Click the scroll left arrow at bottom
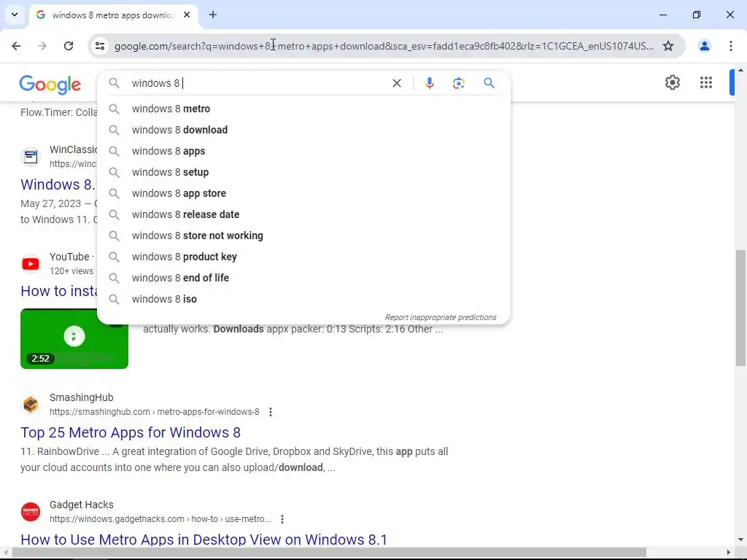This screenshot has width=747, height=560. [5, 553]
